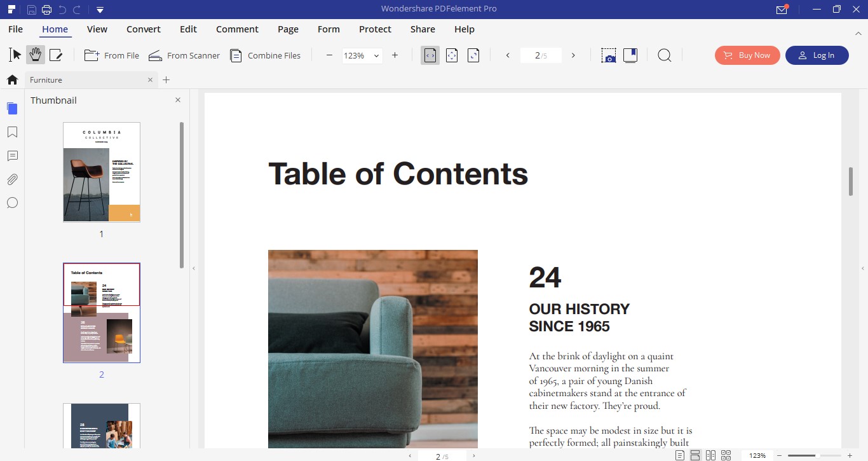Image resolution: width=868 pixels, height=461 pixels.
Task: Choose the Edit text tool icon
Action: 56,55
